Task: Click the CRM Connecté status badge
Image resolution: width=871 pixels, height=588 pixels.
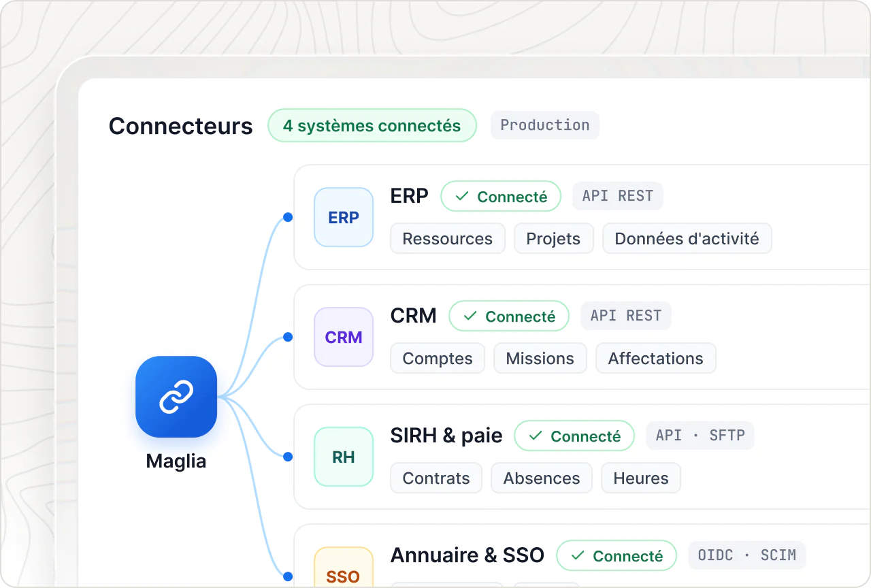Action: tap(509, 316)
